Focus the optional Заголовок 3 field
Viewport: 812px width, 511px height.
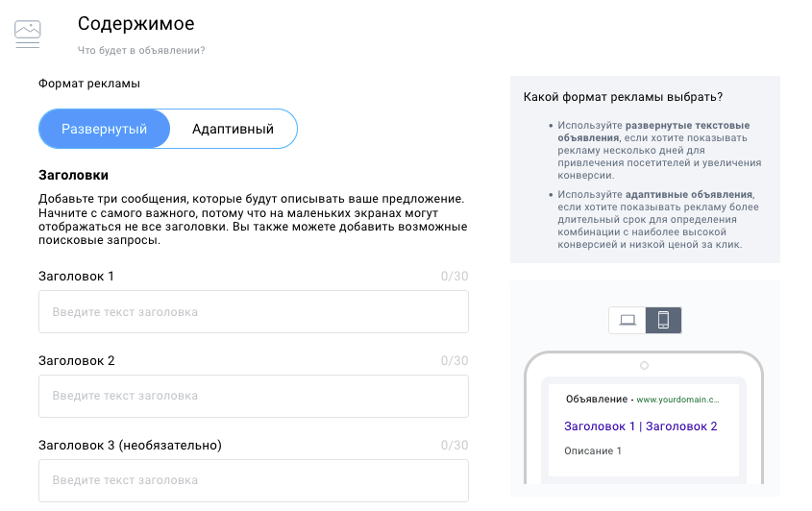coord(254,480)
